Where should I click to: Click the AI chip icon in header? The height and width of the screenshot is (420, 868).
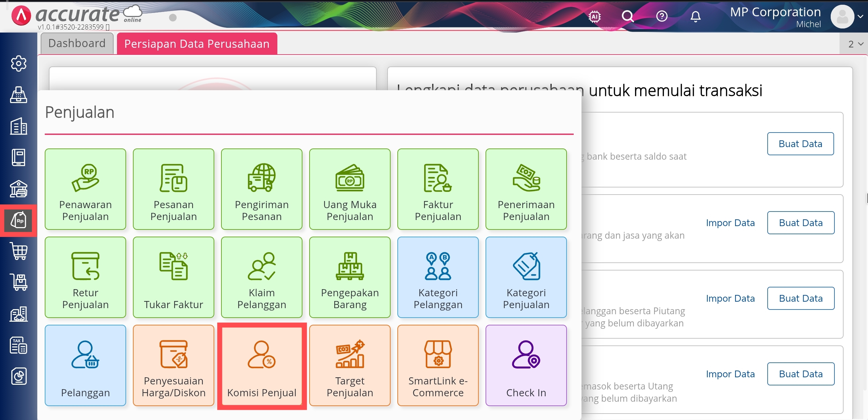click(595, 16)
